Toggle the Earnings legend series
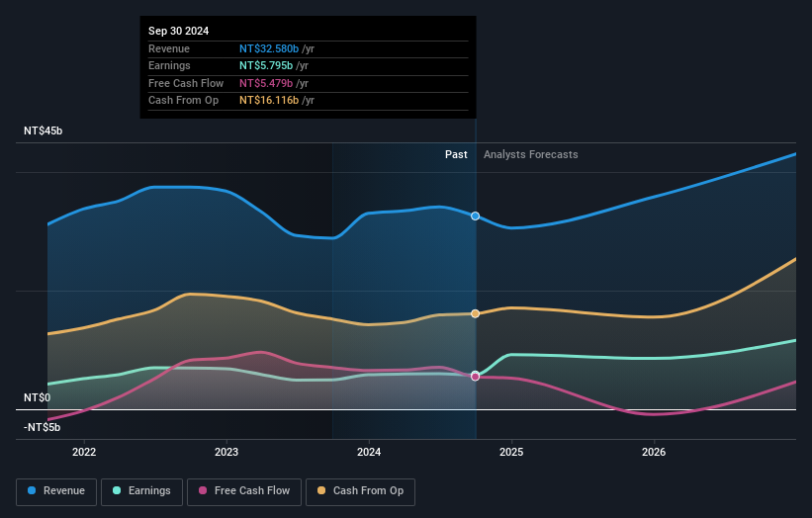The height and width of the screenshot is (518, 812). click(x=141, y=491)
